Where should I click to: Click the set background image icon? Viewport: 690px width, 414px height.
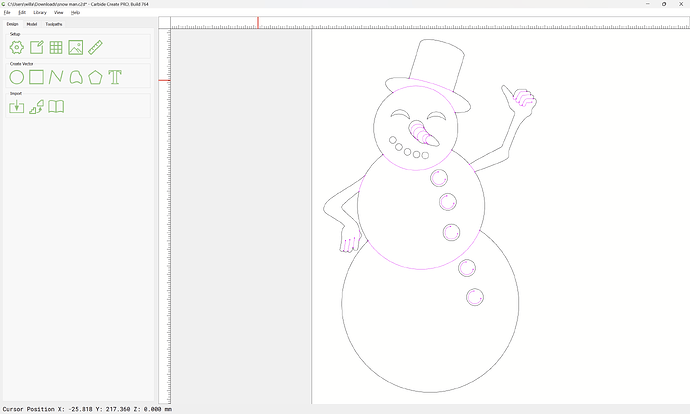point(76,48)
